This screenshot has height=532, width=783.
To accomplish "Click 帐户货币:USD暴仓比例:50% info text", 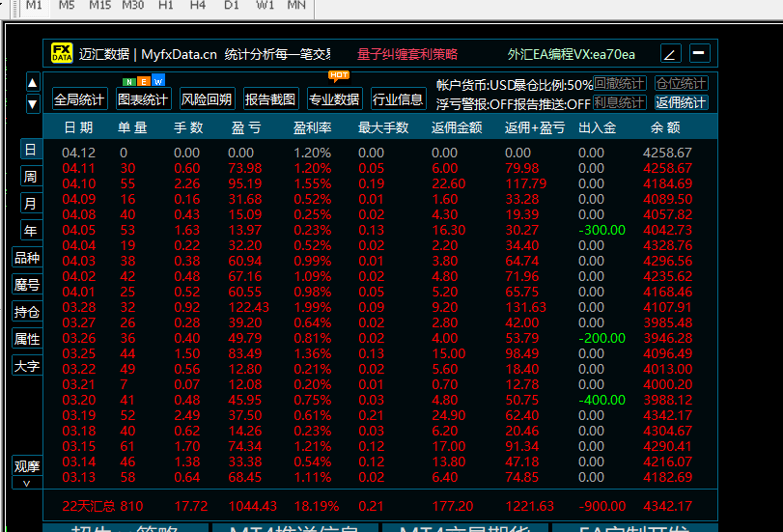I will pyautogui.click(x=515, y=85).
